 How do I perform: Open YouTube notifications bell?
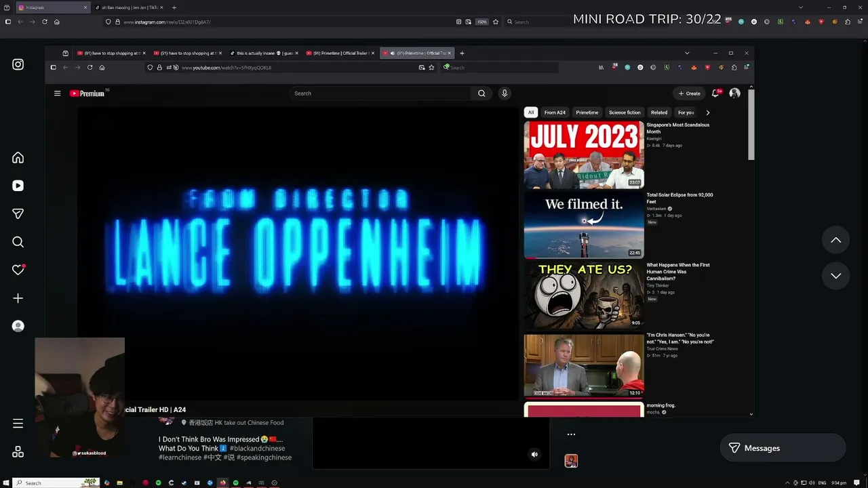(715, 94)
